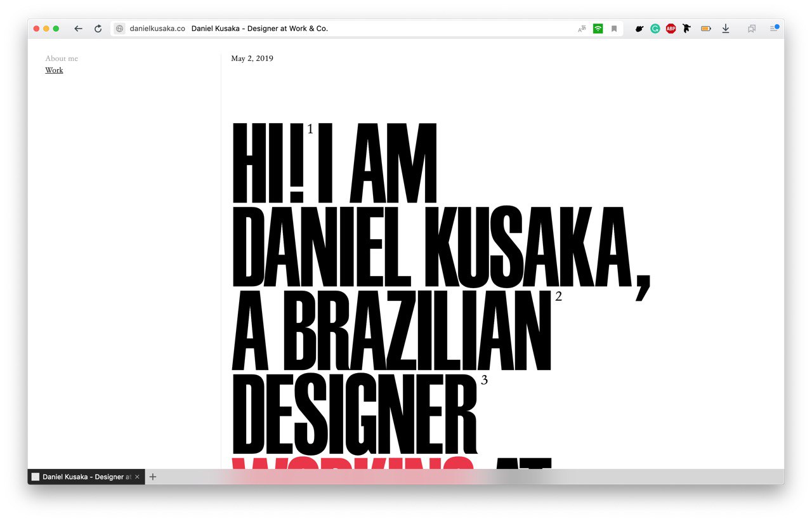Click the green Wi-Fi protection icon

(x=598, y=29)
